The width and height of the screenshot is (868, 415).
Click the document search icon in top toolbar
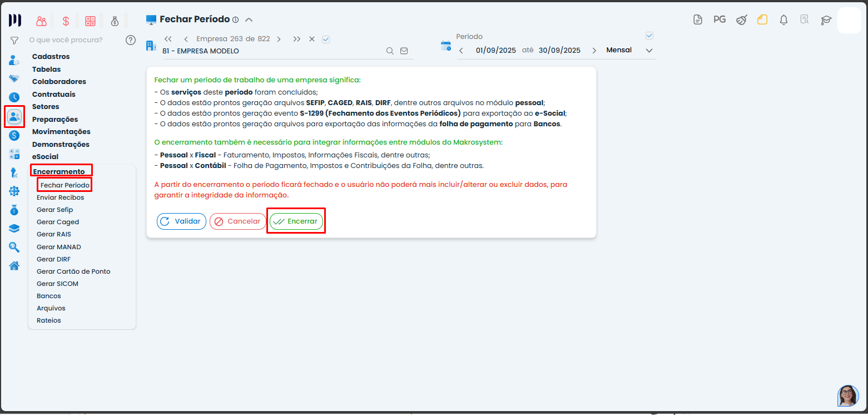(x=805, y=20)
